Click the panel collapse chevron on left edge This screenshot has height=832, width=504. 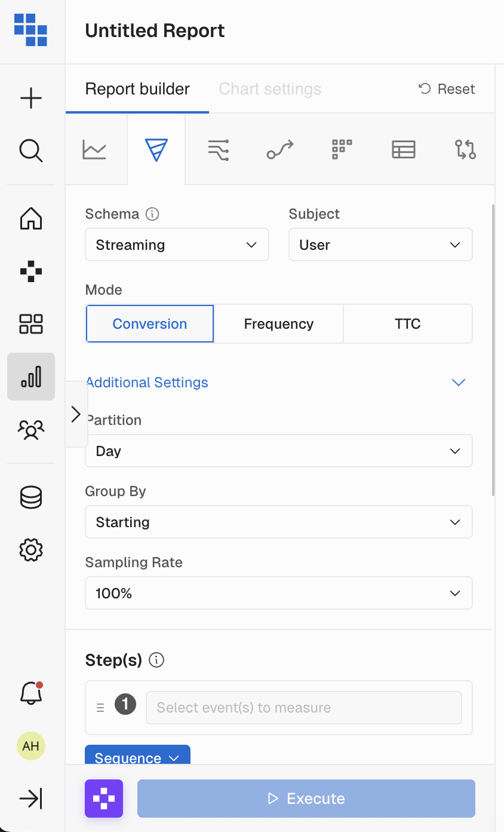[x=76, y=414]
